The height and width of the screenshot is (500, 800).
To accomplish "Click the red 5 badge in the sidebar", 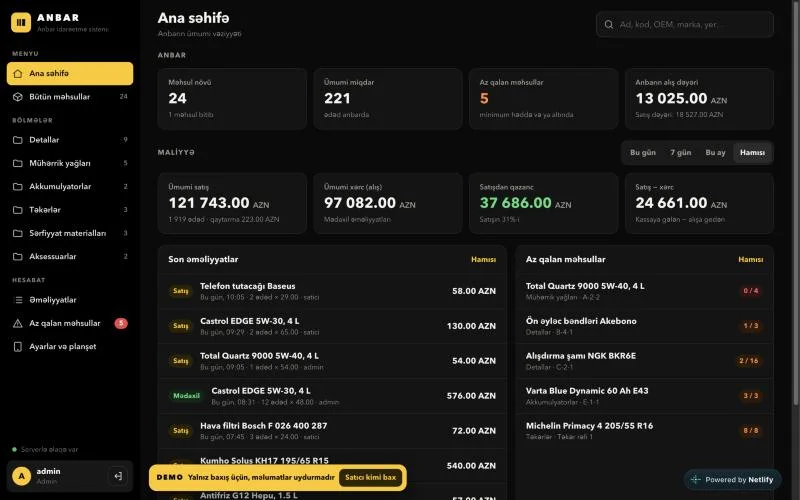I will click(x=121, y=323).
